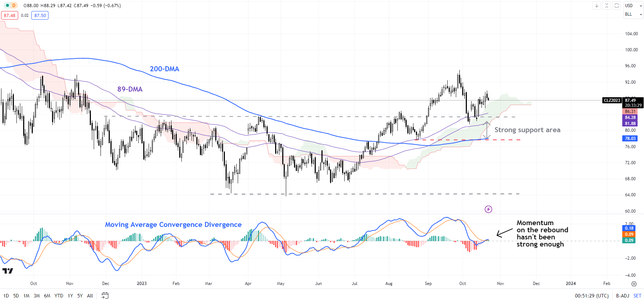Select the 200-DMA text label

[x=164, y=69]
